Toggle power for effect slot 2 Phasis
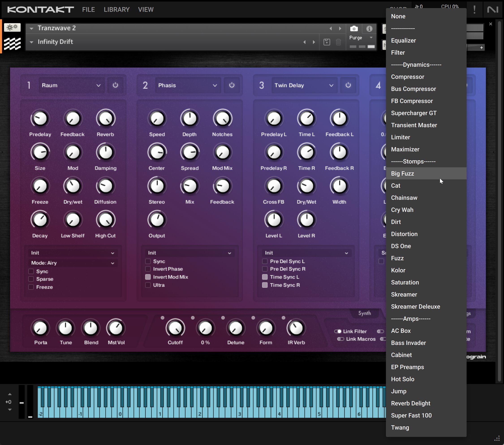 (x=232, y=85)
